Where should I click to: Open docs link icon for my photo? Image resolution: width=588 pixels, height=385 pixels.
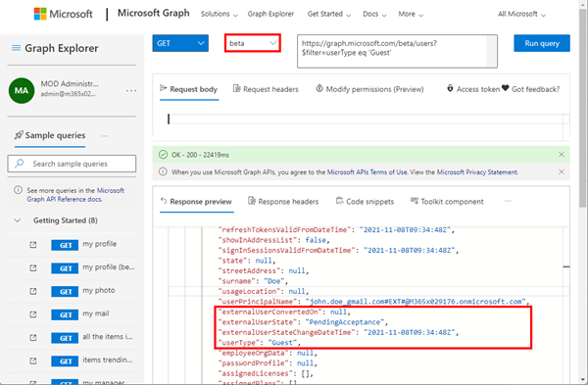(33, 291)
